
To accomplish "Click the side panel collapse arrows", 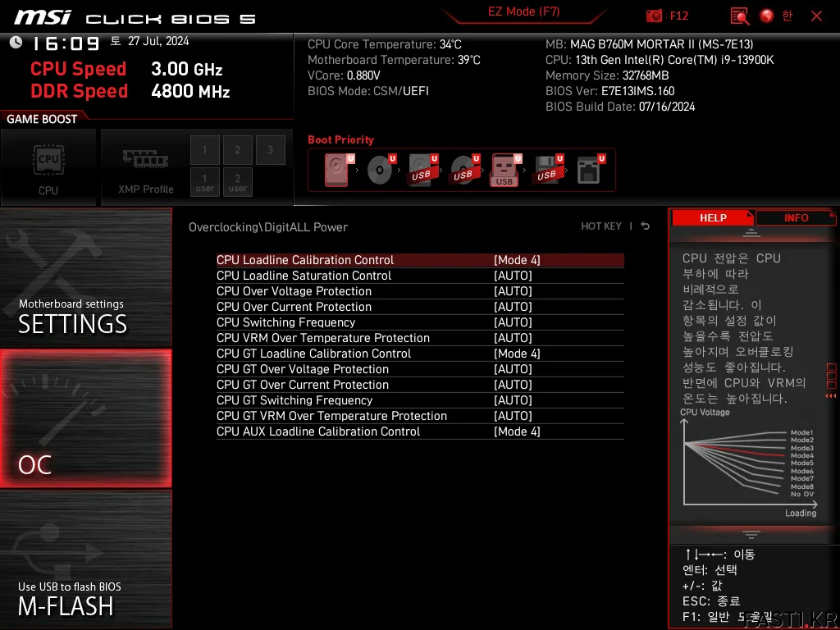I will pos(830,396).
